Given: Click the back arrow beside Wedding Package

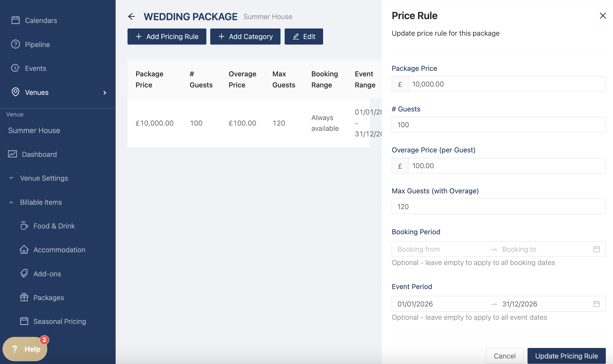Looking at the screenshot, I should coord(132,17).
